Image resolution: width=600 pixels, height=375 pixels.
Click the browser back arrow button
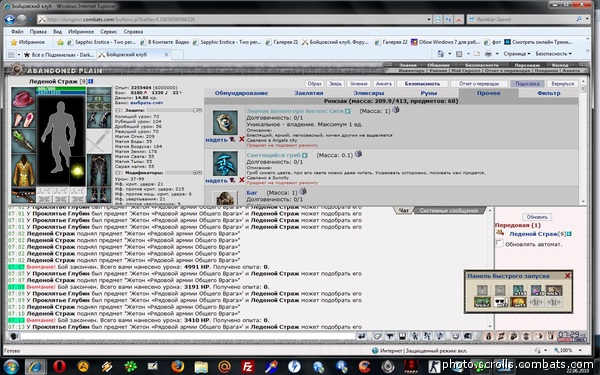click(x=10, y=19)
